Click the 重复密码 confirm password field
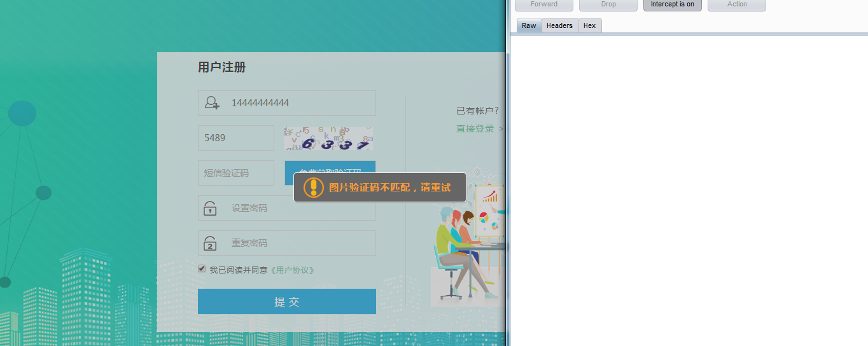Image resolution: width=868 pixels, height=346 pixels. [287, 243]
